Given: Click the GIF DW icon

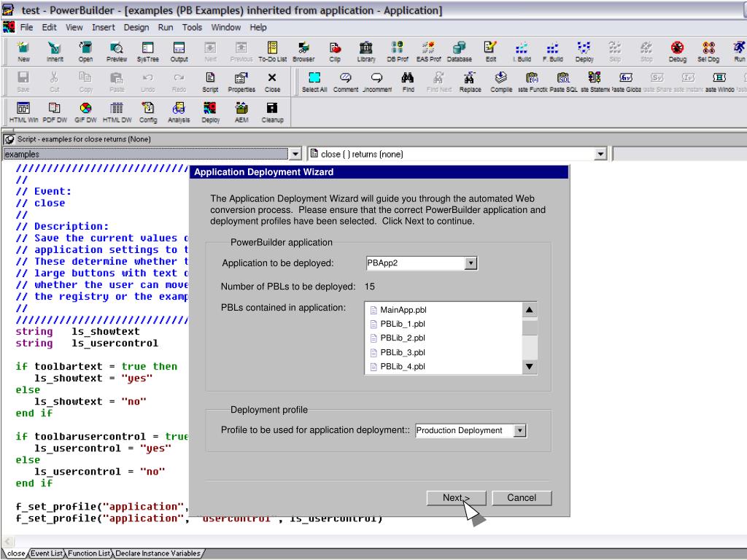Looking at the screenshot, I should pyautogui.click(x=86, y=113).
